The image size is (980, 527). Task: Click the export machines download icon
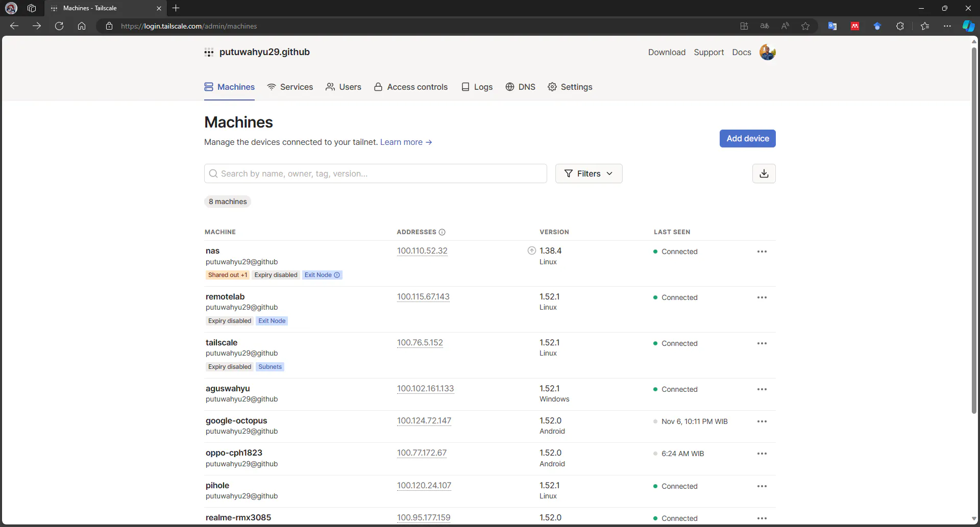tap(764, 173)
